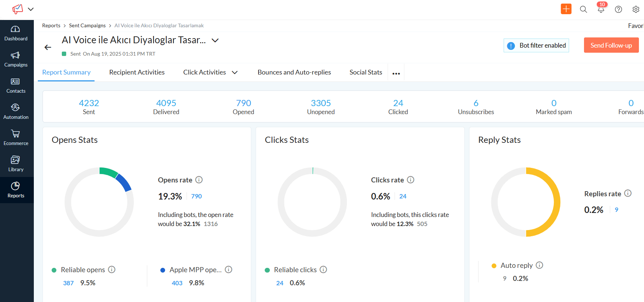Viewport: 644px width, 302px height.
Task: Open the settings gear icon
Action: coord(636,9)
